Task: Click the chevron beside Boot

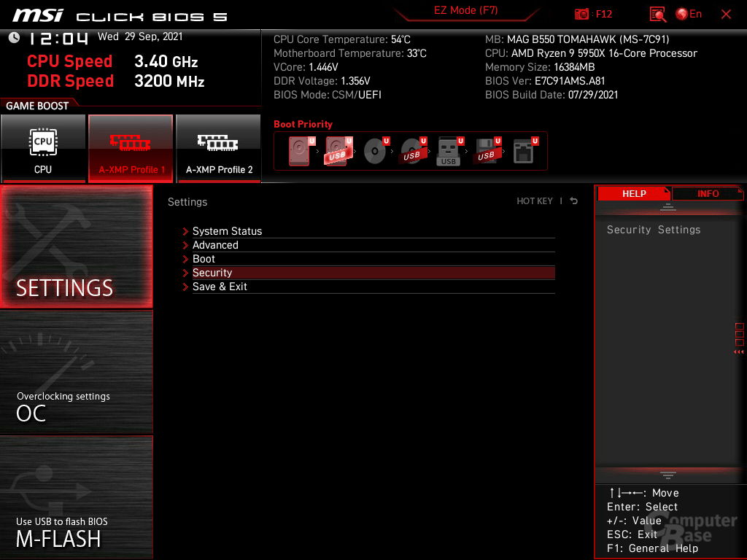Action: click(x=185, y=259)
